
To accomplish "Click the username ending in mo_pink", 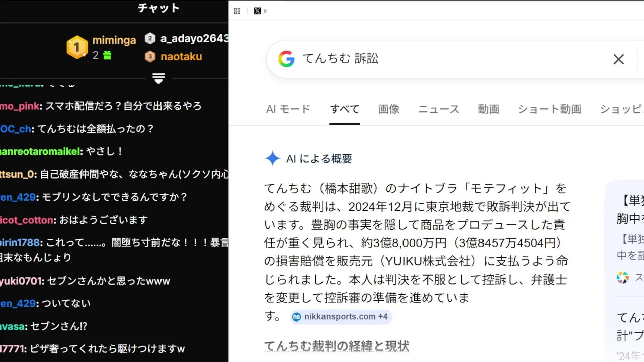I will [20, 106].
